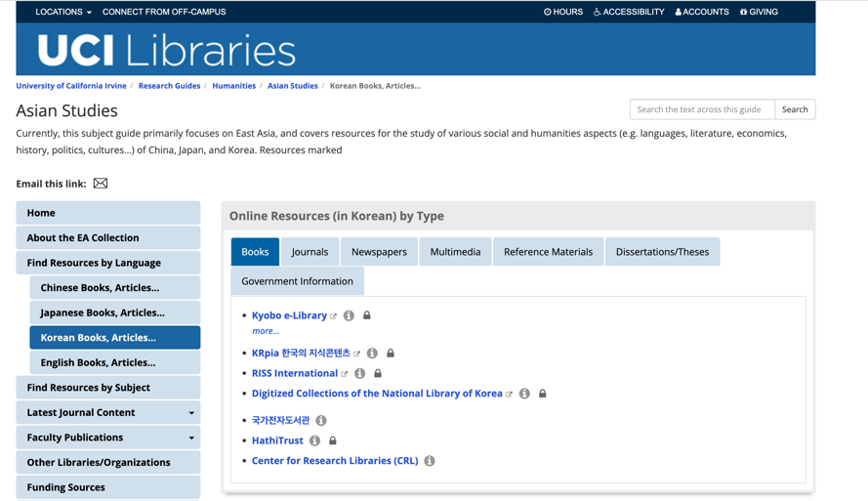Image resolution: width=868 pixels, height=501 pixels.
Task: Click the guide search text field
Action: coord(702,109)
